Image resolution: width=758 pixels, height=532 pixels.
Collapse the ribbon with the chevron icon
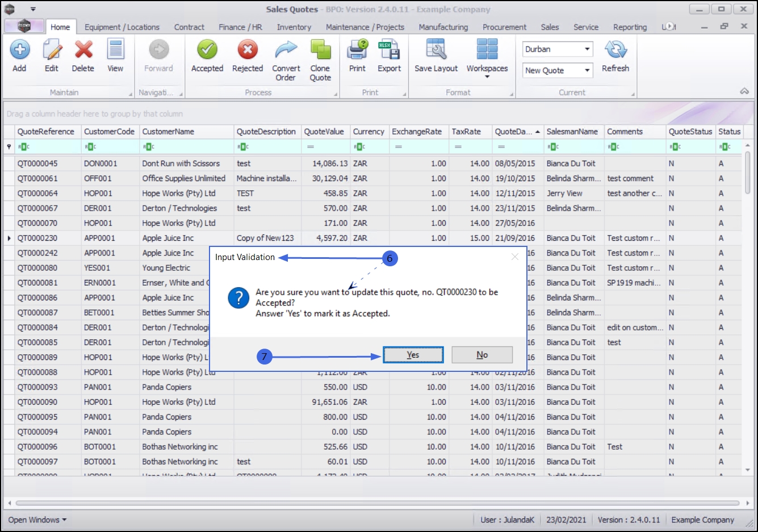pos(744,91)
